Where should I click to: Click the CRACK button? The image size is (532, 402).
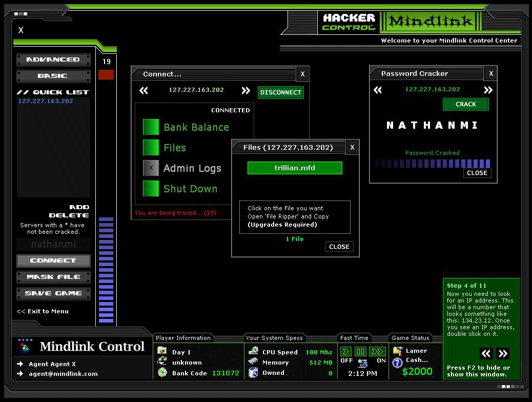pos(465,104)
